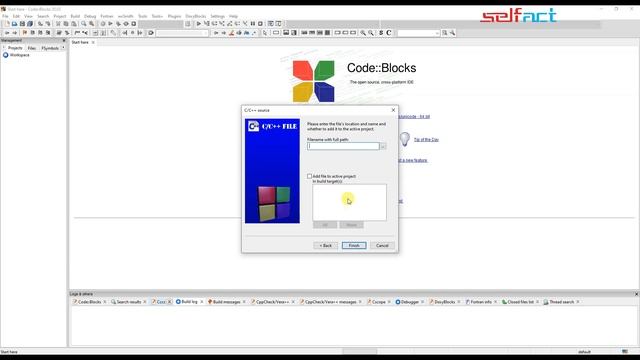Close the Management panel

[x=64, y=40]
